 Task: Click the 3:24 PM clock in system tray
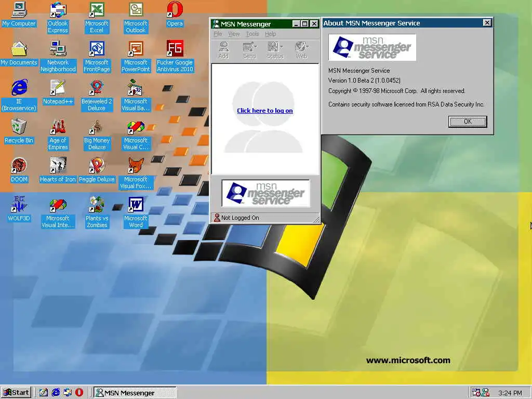click(x=510, y=393)
